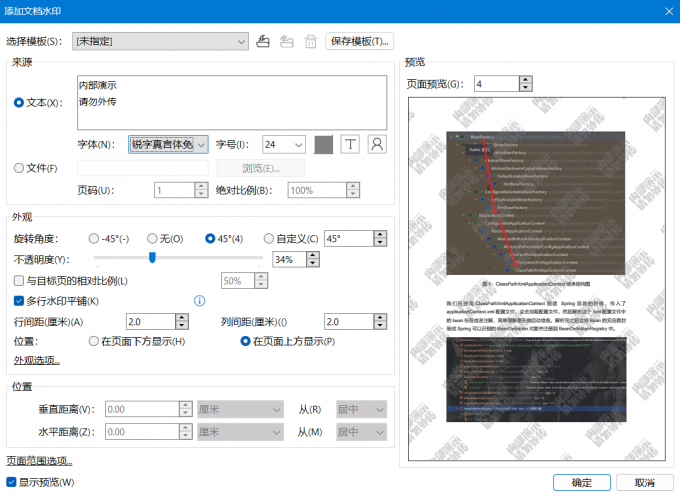The width and height of the screenshot is (680, 497).
Task: Toggle multi-line watermark tiling checkbox
Action: click(x=19, y=301)
